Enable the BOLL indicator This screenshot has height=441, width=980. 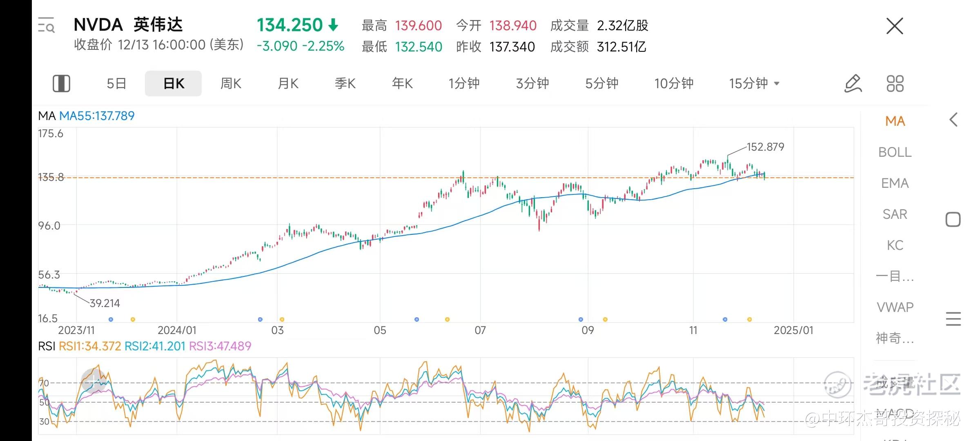pos(895,152)
